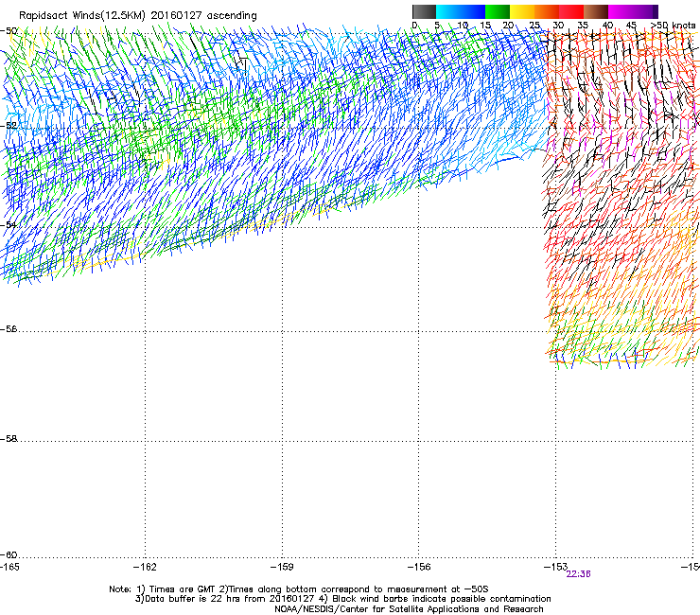Click the '>50 knots' legend label
The height and width of the screenshot is (615, 700).
point(674,26)
